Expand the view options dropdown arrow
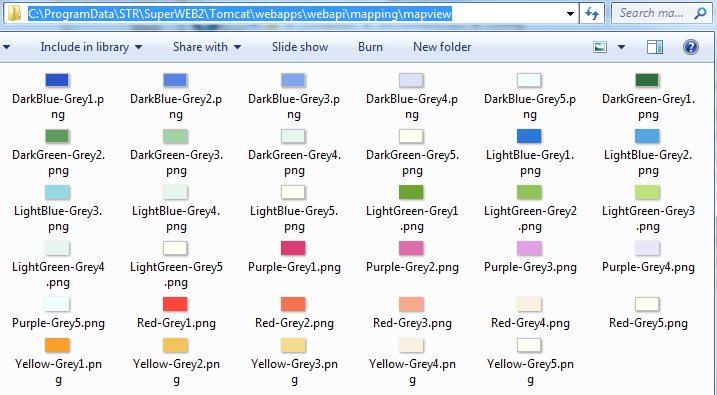The height and width of the screenshot is (395, 717). 621,47
